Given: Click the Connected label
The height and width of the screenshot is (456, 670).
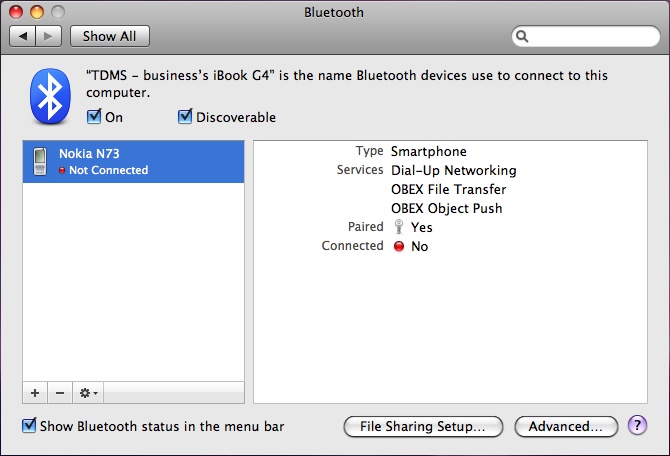Looking at the screenshot, I should (x=352, y=246).
